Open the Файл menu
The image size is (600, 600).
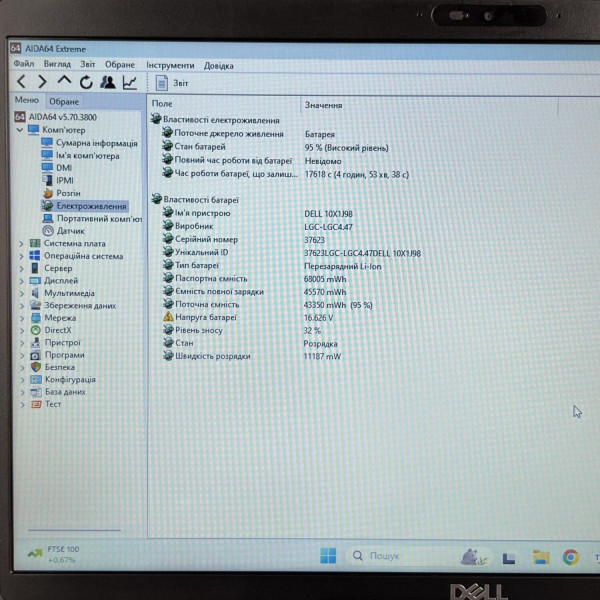pyautogui.click(x=24, y=64)
